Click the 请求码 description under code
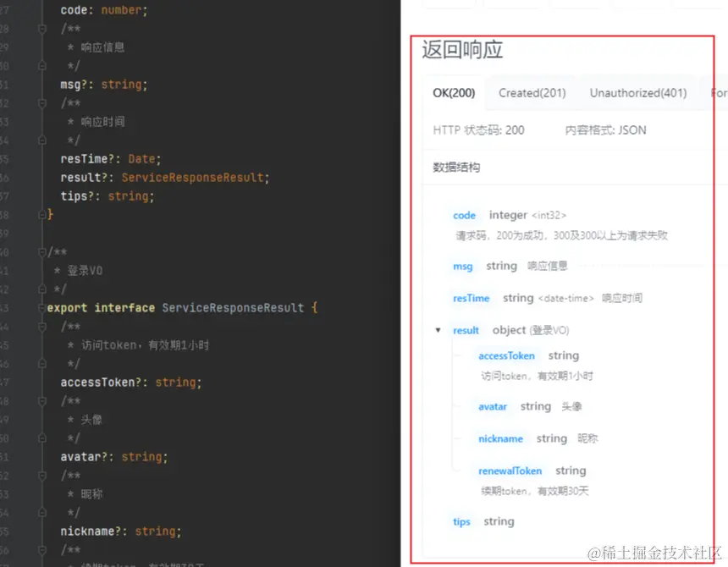728x567 pixels. (x=561, y=236)
